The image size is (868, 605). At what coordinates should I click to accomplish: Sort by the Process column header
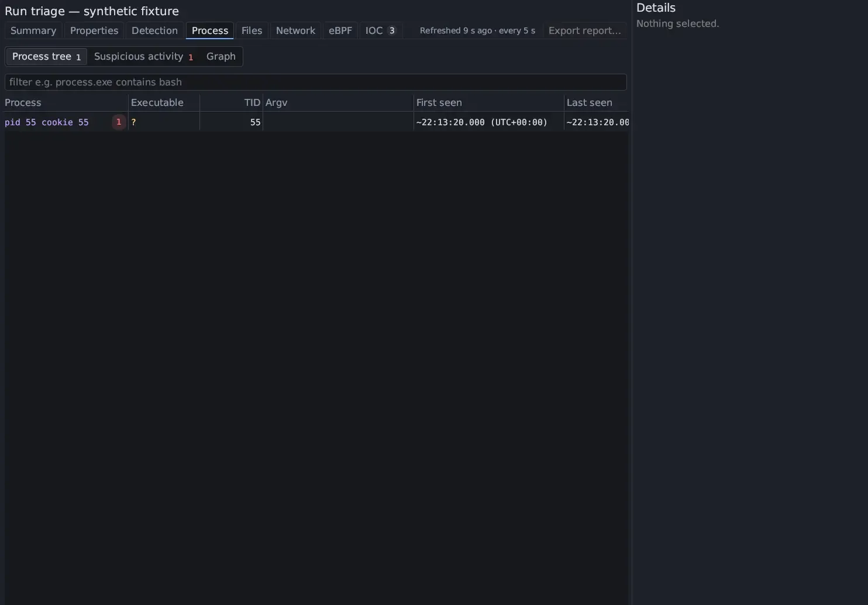[23, 103]
